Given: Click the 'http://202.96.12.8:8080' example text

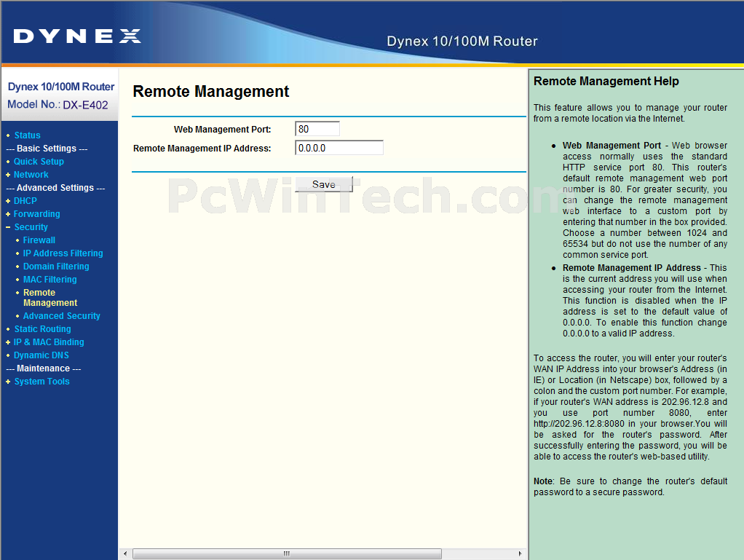Looking at the screenshot, I should coord(579,424).
